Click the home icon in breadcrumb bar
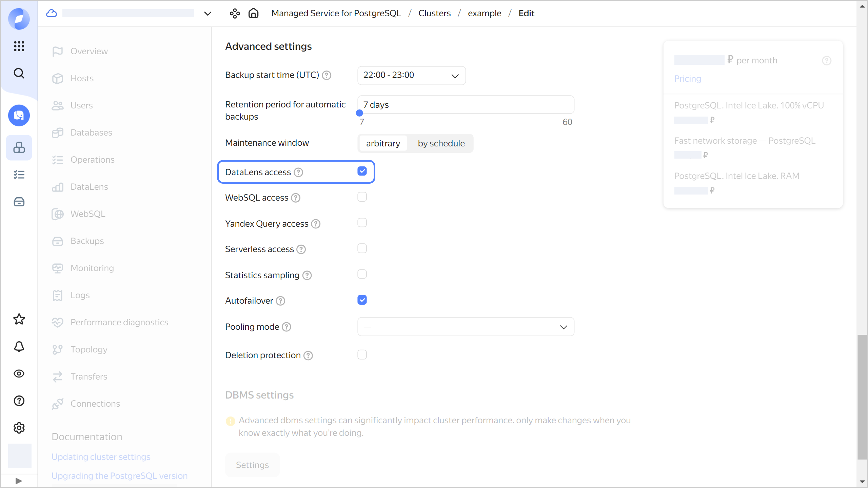Screen dimensions: 868x488 253,13
